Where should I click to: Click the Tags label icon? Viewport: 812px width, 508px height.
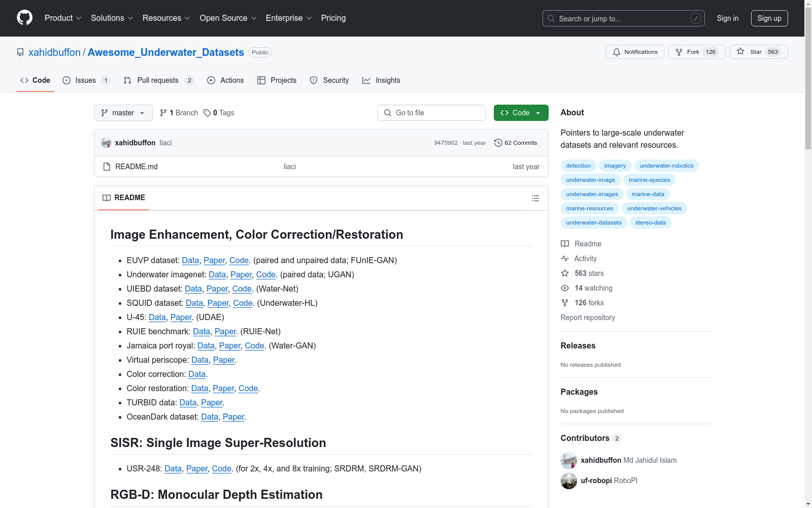coord(207,113)
